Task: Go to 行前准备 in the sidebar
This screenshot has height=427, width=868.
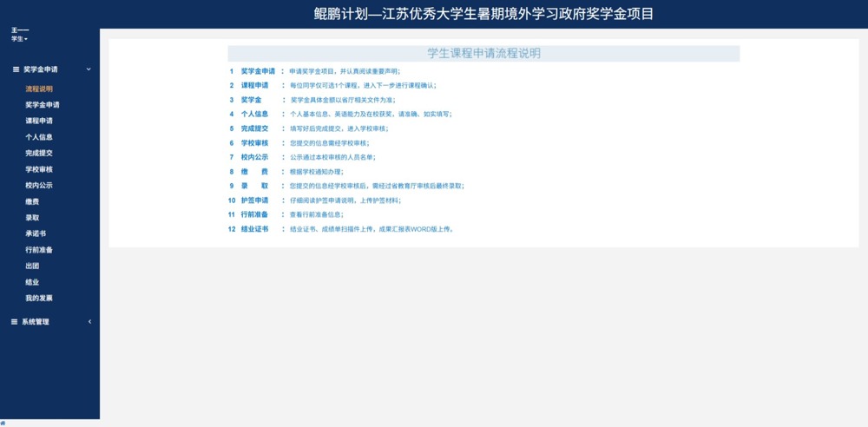Action: [39, 250]
